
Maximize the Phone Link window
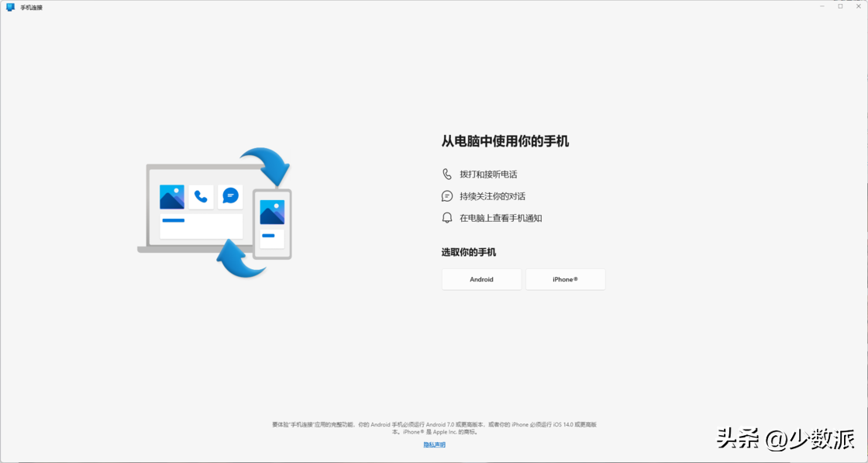839,6
